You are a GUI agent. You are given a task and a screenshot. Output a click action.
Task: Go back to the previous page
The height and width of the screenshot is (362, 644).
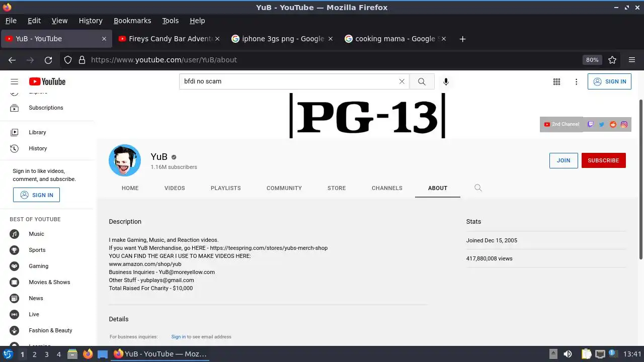[12, 60]
